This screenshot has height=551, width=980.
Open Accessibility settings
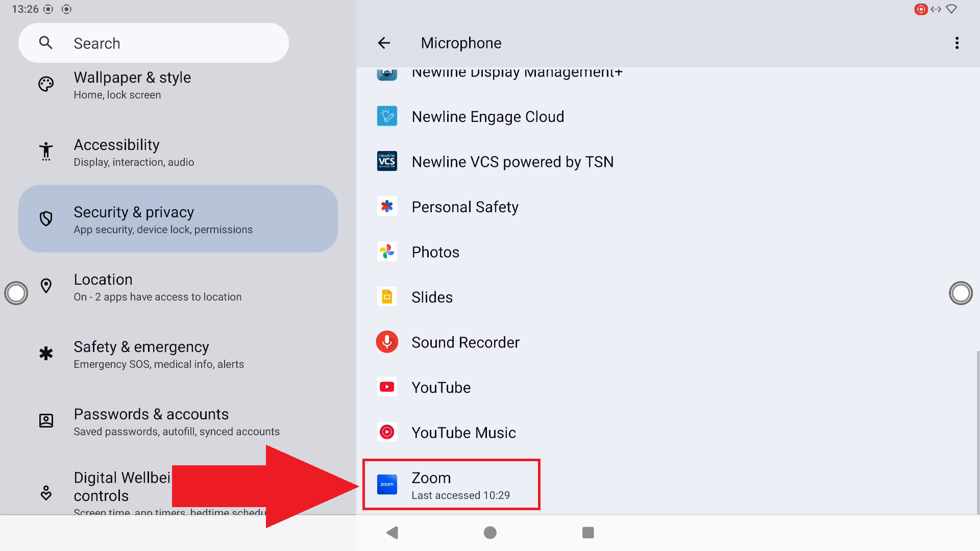tap(134, 152)
